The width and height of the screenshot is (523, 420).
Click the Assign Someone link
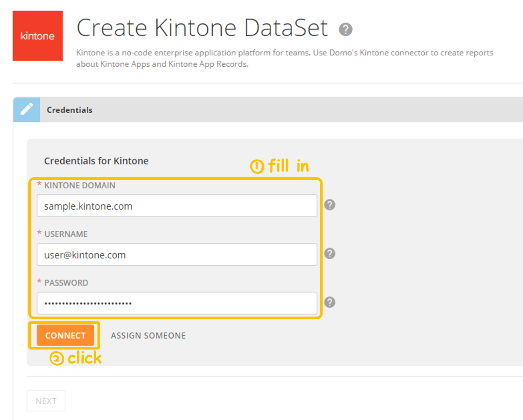(148, 336)
